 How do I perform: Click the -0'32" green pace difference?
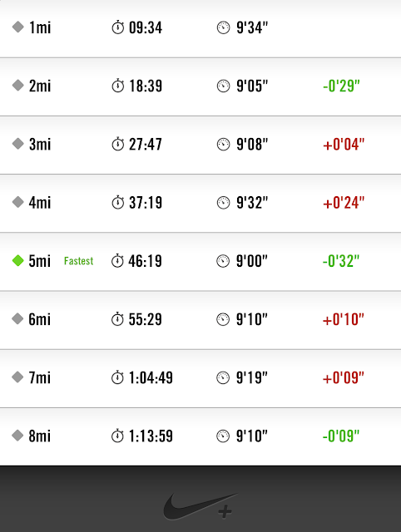[x=341, y=261]
